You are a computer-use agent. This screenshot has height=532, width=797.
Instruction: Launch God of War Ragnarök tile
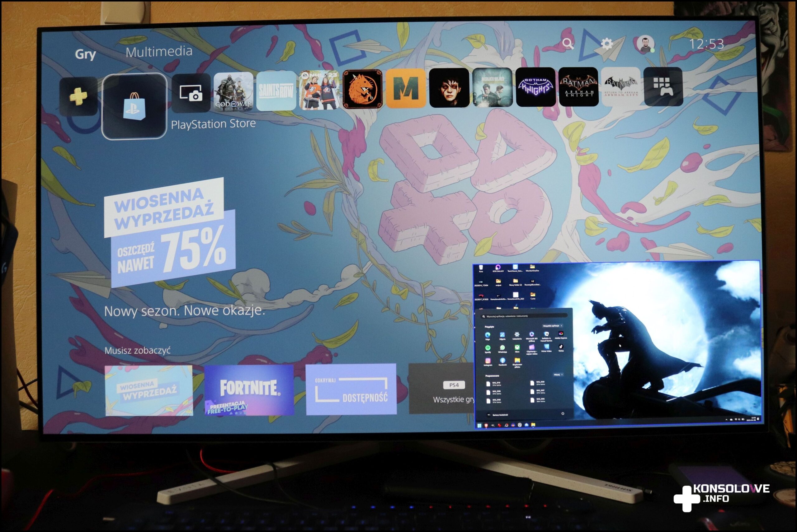click(233, 91)
